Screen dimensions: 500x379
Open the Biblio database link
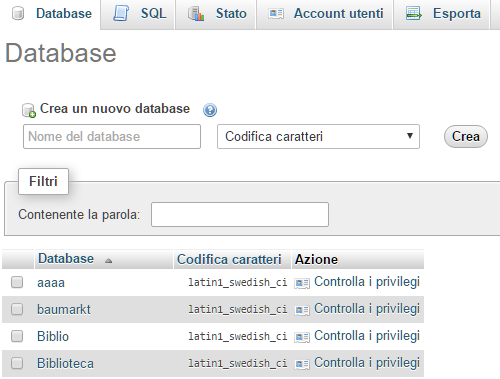[53, 336]
